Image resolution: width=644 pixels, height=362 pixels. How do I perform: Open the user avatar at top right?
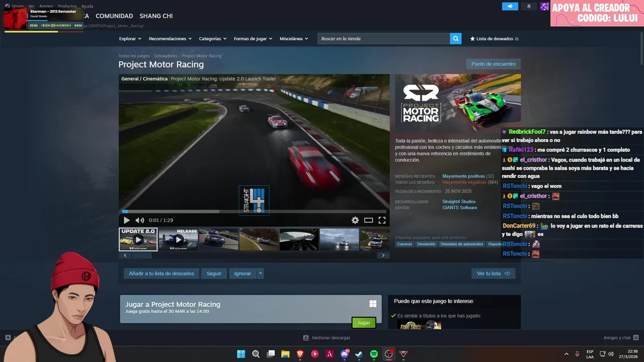coord(544,7)
